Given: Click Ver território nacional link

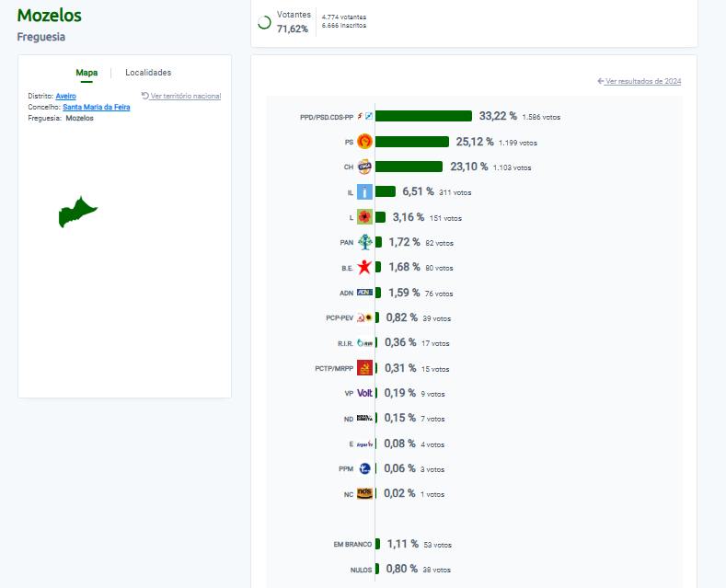Looking at the screenshot, I should pos(181,96).
